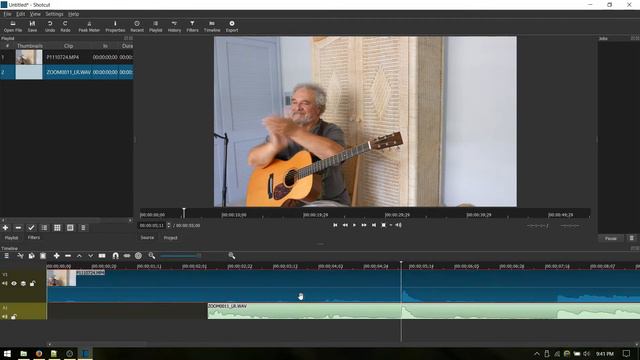Lock the A1 audio track
Screen dimensions: 640x360
point(14,316)
